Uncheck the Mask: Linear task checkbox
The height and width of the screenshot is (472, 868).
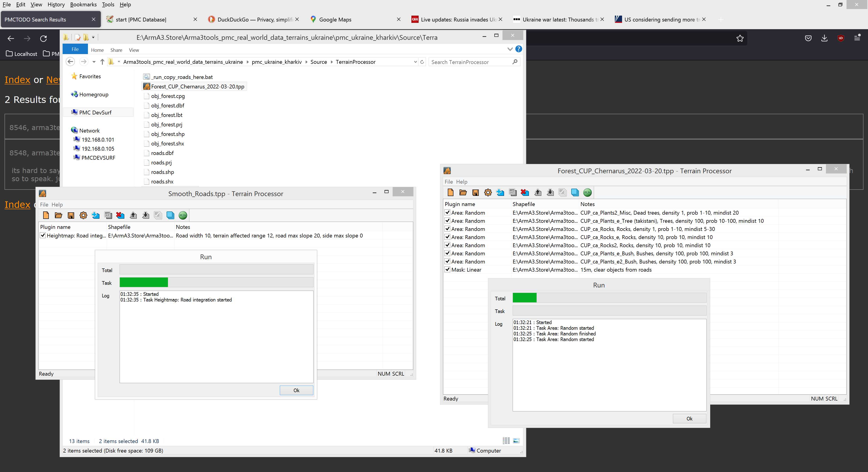(448, 269)
